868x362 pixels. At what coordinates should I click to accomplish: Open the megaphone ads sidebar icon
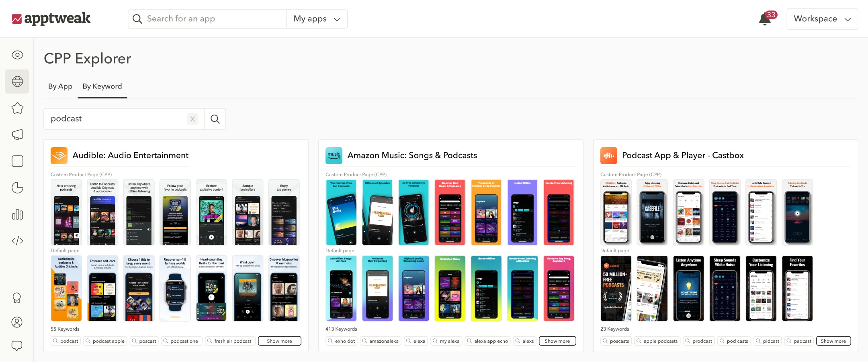tap(17, 135)
